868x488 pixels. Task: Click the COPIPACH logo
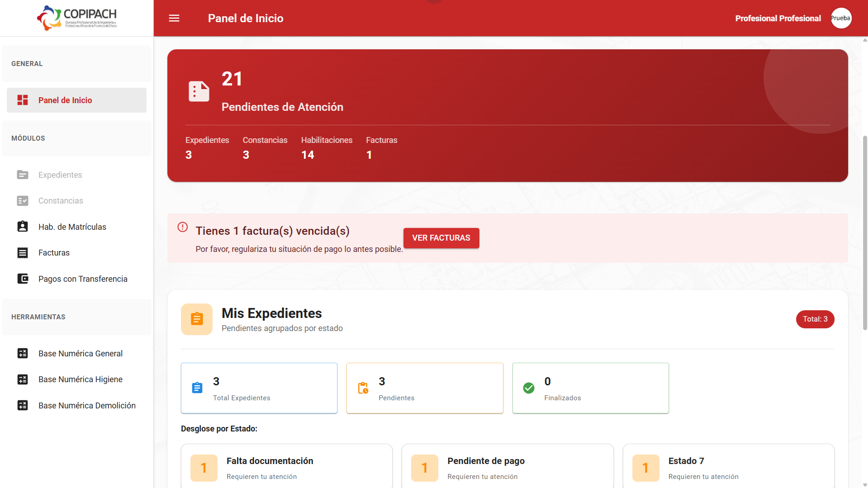point(77,18)
